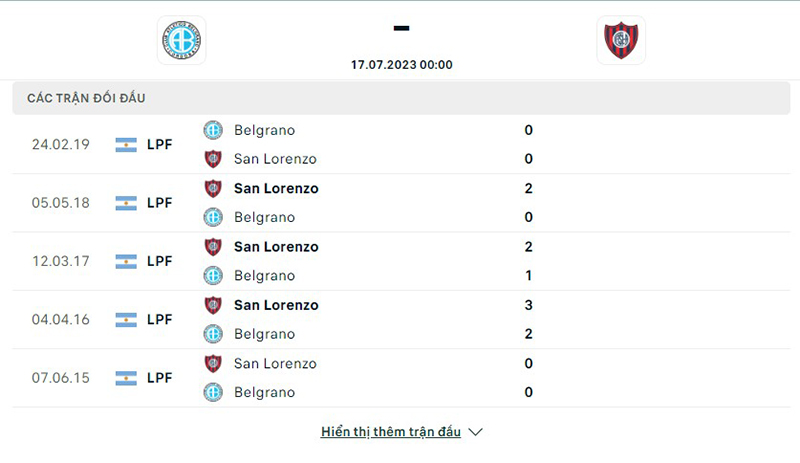Click the San Lorenzo crest in the match header
Viewport: 800px width, 463px height.
coord(621,40)
